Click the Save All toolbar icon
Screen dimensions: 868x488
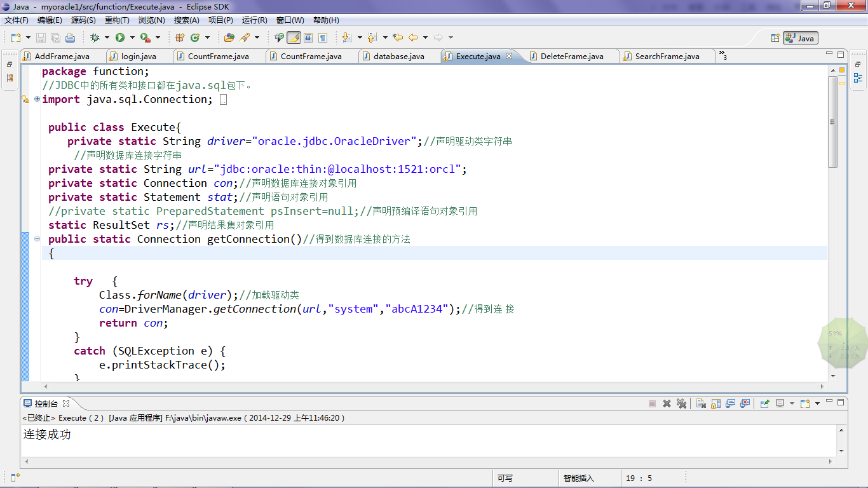55,37
